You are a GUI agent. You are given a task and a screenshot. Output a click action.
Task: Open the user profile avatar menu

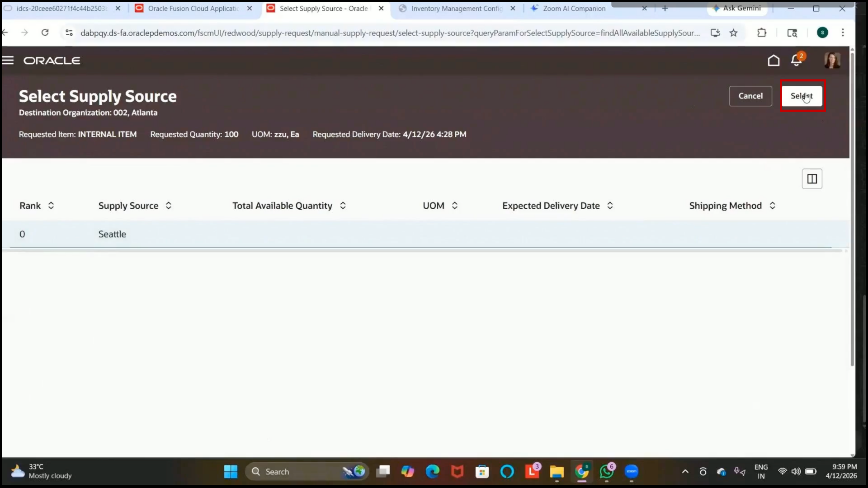tap(832, 61)
